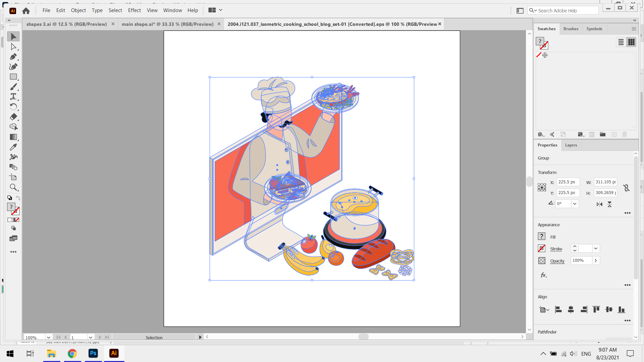
Task: Select the Pen tool in toolbar
Action: 13,57
